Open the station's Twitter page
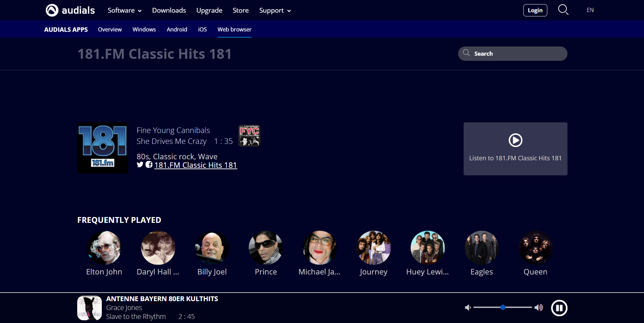644x323 pixels. pyautogui.click(x=140, y=165)
